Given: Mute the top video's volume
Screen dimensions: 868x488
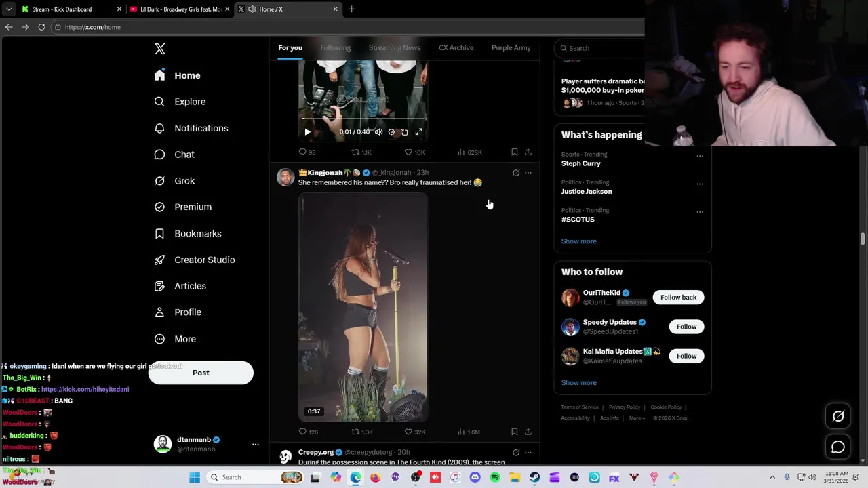Looking at the screenshot, I should coord(379,132).
